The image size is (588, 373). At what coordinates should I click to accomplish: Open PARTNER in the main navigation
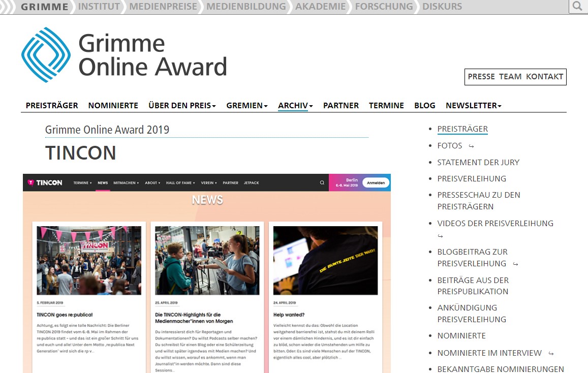[341, 106]
